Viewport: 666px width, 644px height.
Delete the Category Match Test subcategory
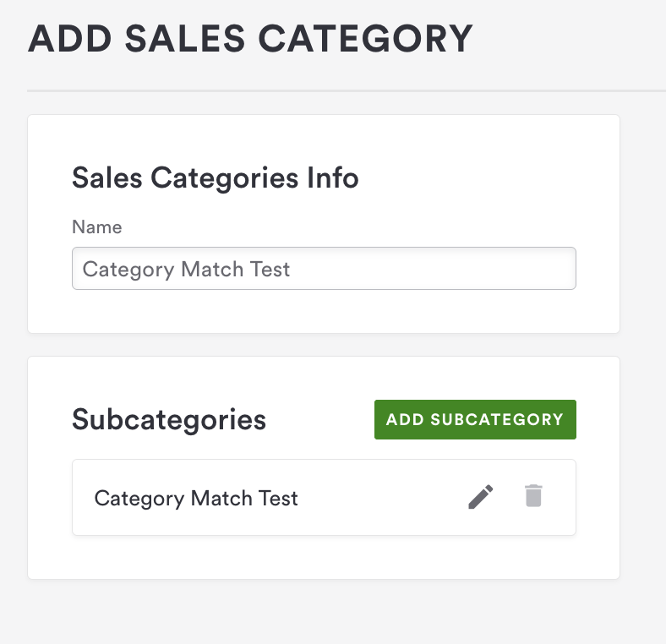pyautogui.click(x=532, y=496)
